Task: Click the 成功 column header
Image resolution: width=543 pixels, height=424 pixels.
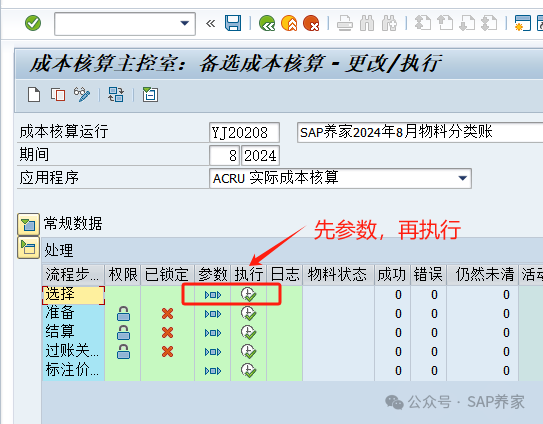Action: tap(392, 275)
